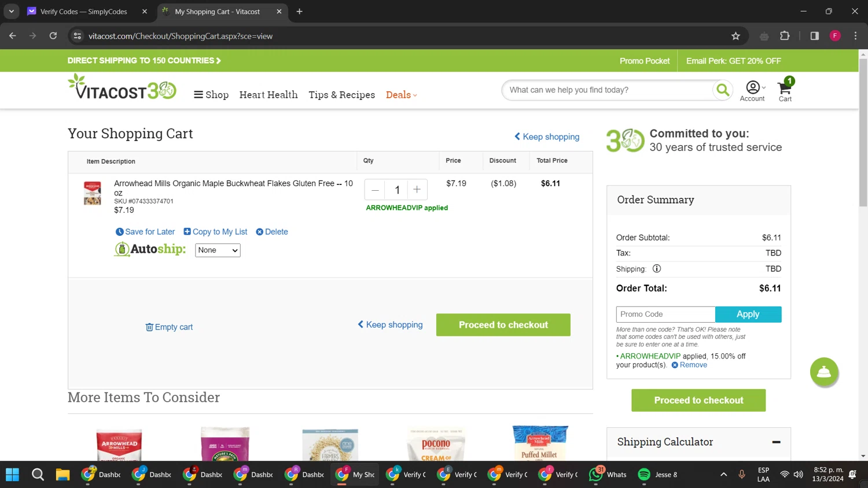Click the green search magnifier icon
Screen dimensions: 868x488
pyautogui.click(x=722, y=90)
